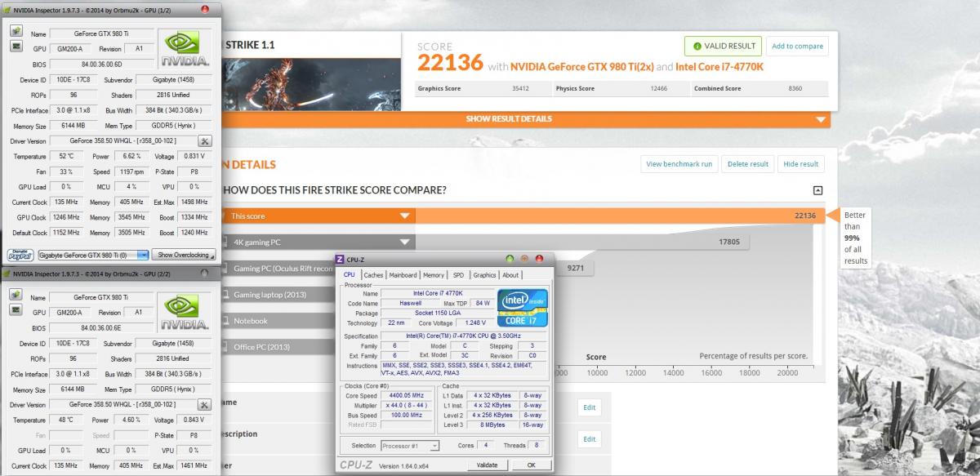Collapse the score comparison section with square icon

[x=817, y=190]
